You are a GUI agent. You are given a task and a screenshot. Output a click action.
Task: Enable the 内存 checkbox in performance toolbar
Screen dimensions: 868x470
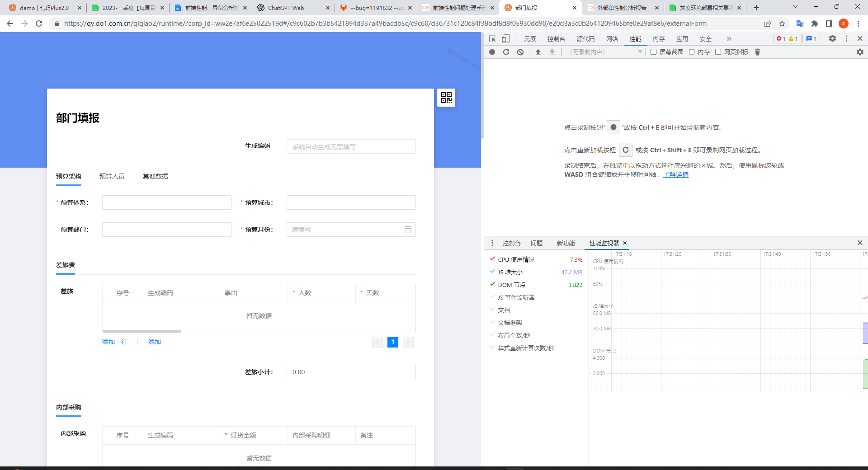(692, 52)
